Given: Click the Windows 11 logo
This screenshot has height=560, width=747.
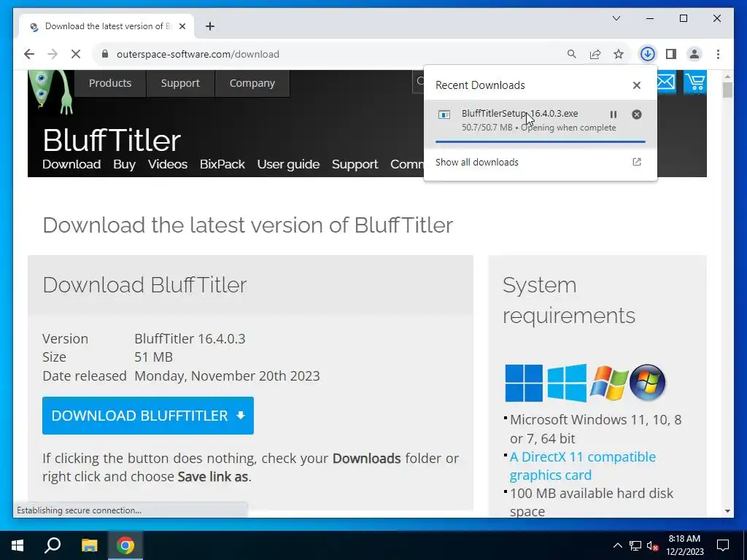Looking at the screenshot, I should pos(524,383).
